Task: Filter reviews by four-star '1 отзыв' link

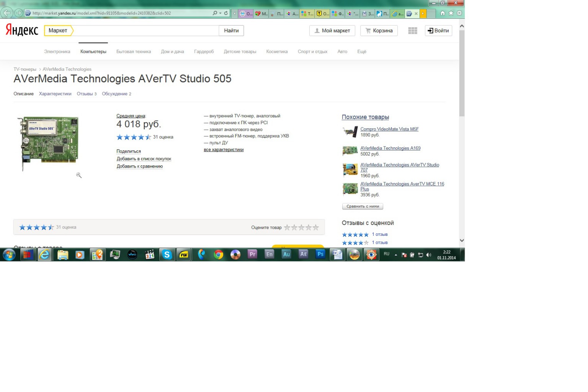Action: click(380, 243)
